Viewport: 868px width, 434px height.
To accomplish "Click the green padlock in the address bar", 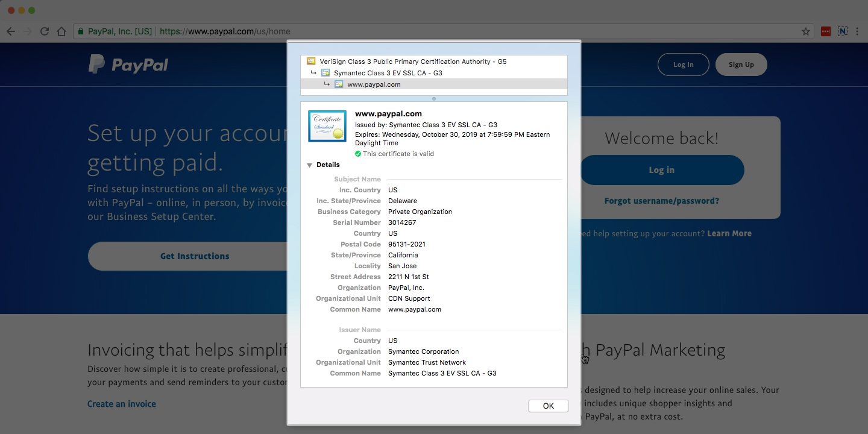I will (80, 31).
